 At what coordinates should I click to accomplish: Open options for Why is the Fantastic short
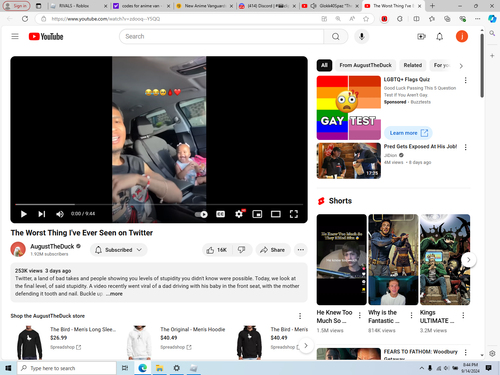coord(411,315)
